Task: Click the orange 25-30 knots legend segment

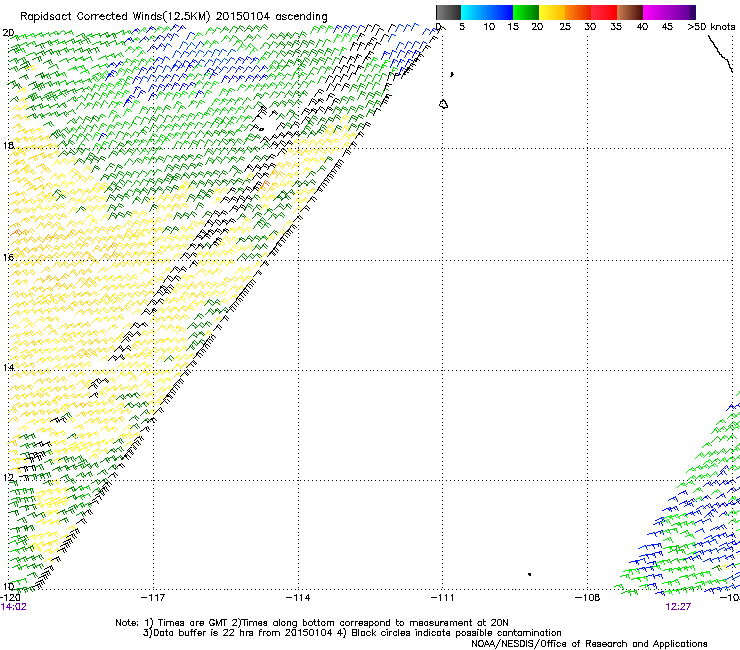Action: pos(578,12)
